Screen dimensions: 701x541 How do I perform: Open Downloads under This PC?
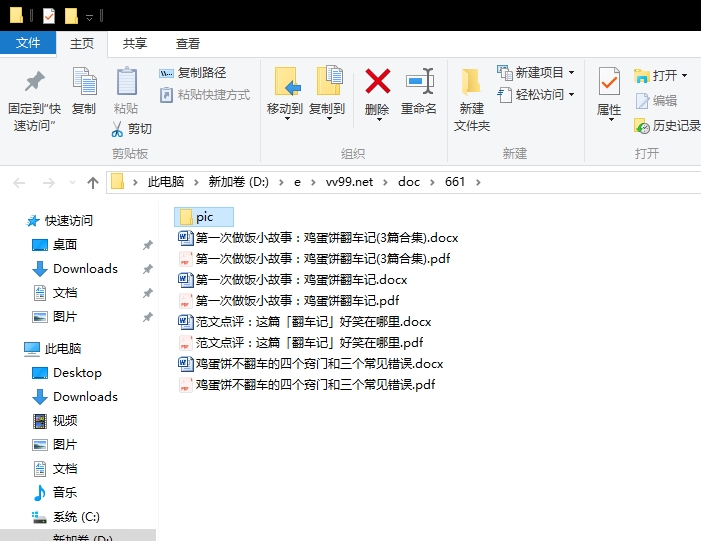[x=75, y=397]
